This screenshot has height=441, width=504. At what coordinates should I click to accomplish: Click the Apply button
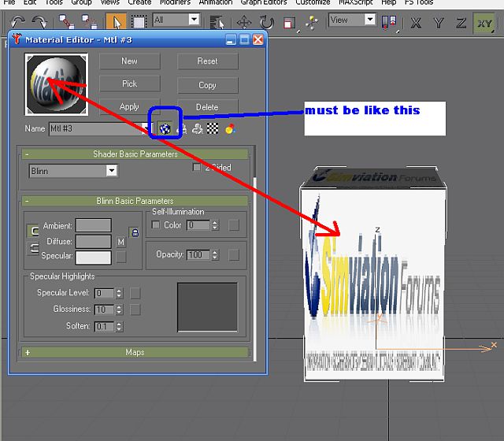coord(129,107)
